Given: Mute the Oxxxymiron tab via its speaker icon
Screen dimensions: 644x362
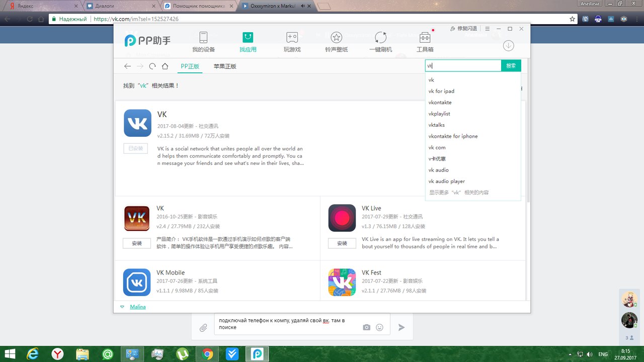Looking at the screenshot, I should point(303,6).
